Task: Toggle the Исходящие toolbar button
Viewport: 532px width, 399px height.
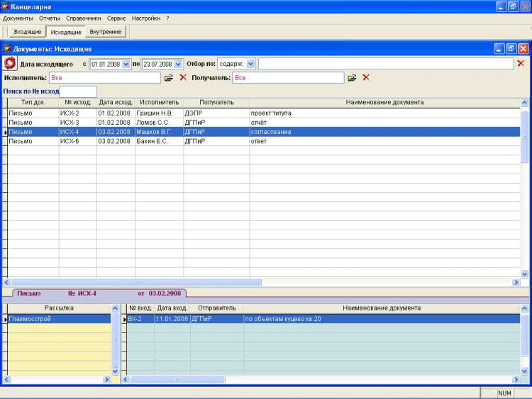Action: 67,32
